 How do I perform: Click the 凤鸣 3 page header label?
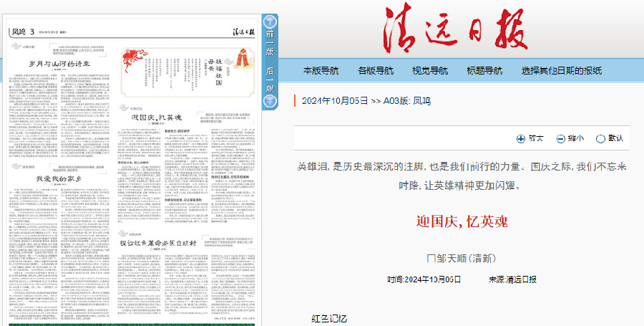tap(22, 32)
